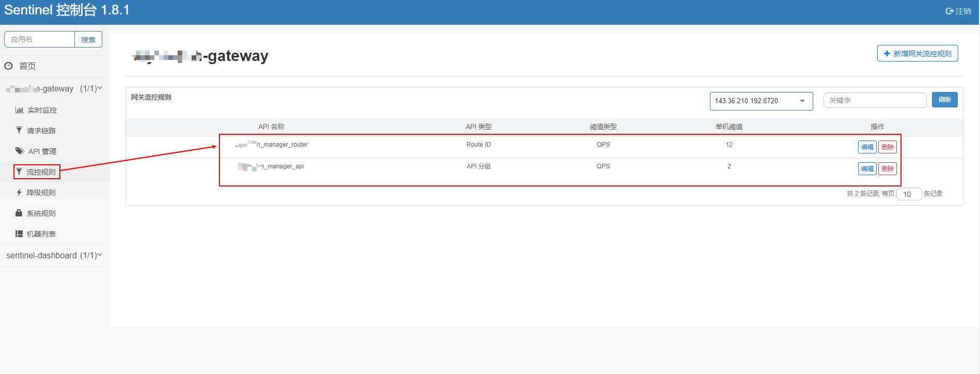Click the tags icon beside API 管理
980x374 pixels.
[x=20, y=151]
